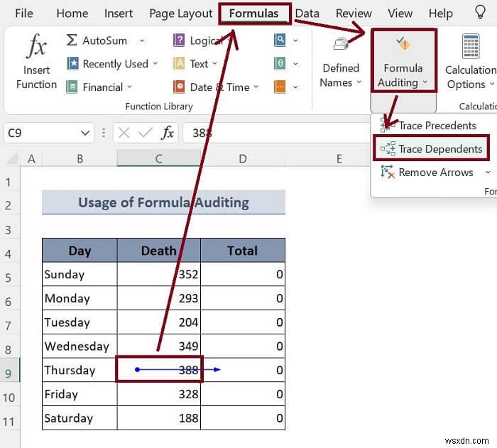Viewport: 497px width, 448px height.
Task: Click Trace Dependents command
Action: tap(432, 148)
